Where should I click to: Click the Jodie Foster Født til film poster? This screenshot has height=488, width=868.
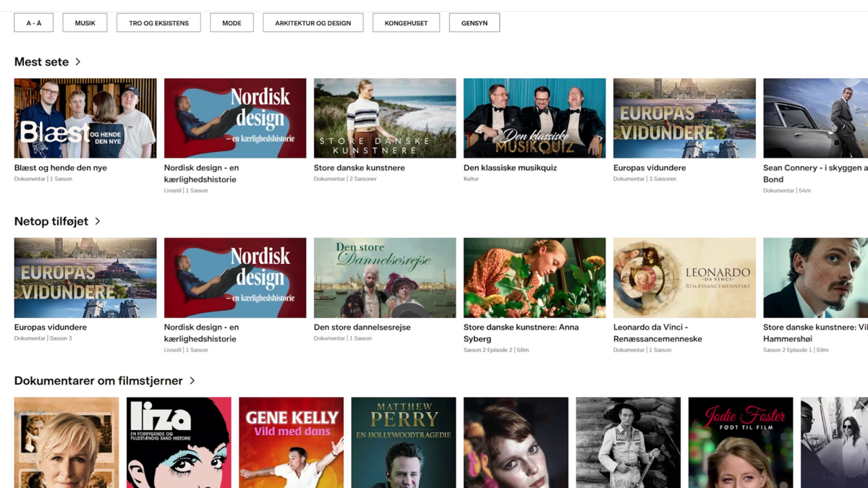741,442
